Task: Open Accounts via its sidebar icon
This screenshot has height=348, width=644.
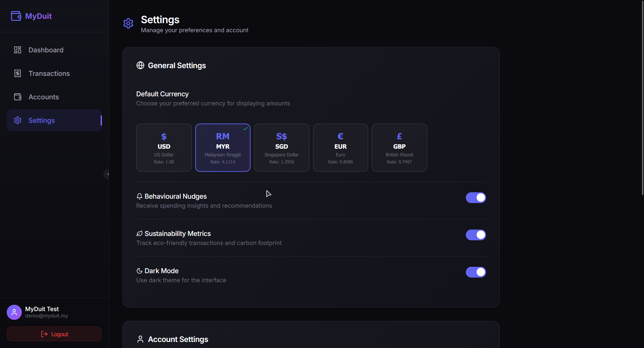Action: click(x=18, y=97)
